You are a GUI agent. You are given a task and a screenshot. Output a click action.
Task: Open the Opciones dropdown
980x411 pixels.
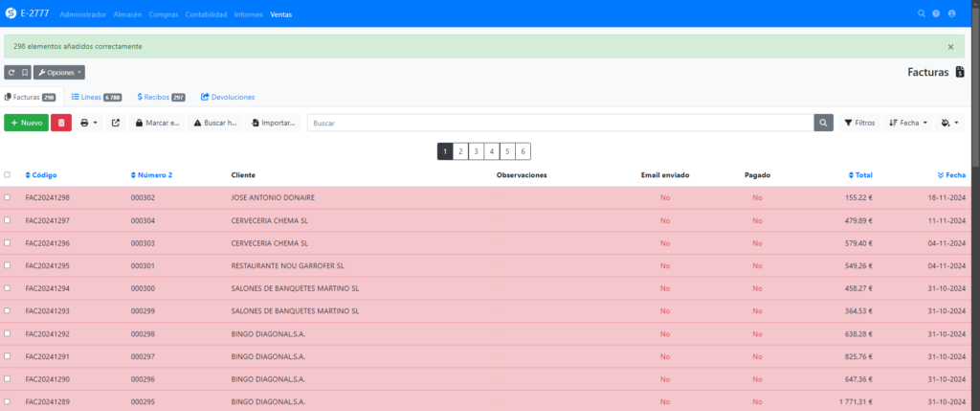click(59, 72)
